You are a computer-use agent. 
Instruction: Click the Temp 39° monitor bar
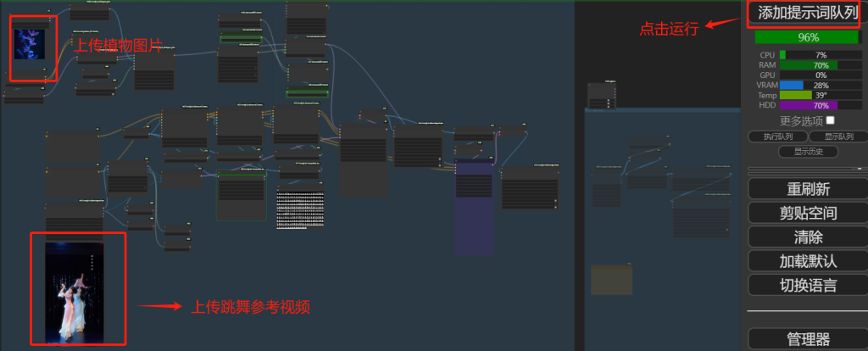821,95
